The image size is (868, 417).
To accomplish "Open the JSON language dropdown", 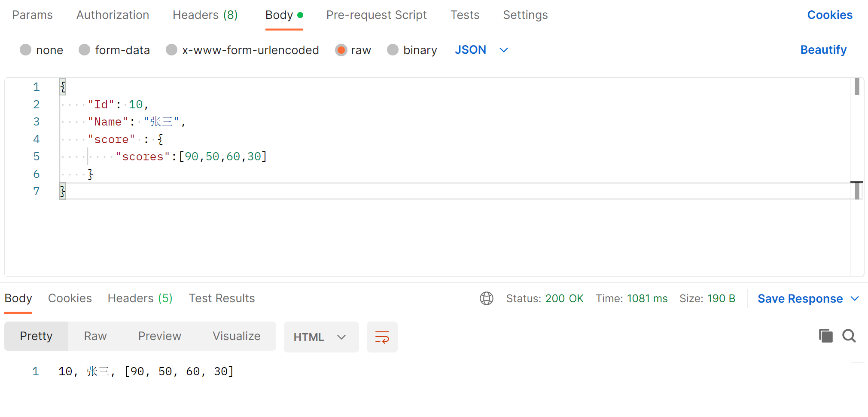I will click(x=481, y=50).
